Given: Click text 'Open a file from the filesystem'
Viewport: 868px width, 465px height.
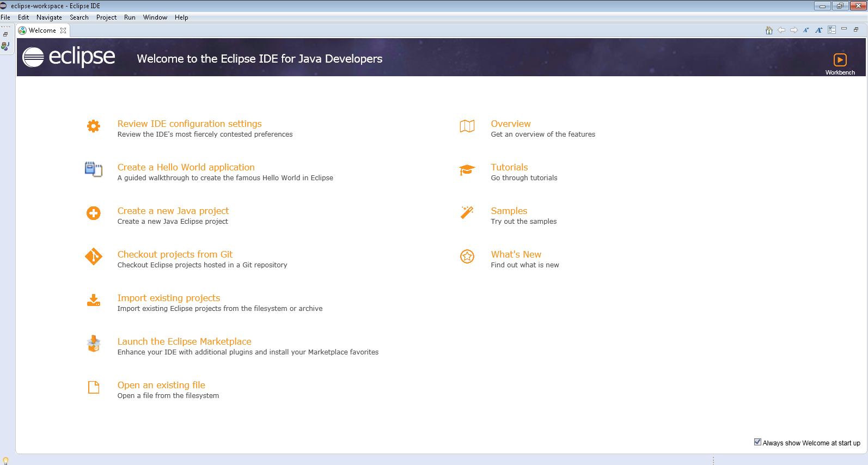Looking at the screenshot, I should 168,396.
